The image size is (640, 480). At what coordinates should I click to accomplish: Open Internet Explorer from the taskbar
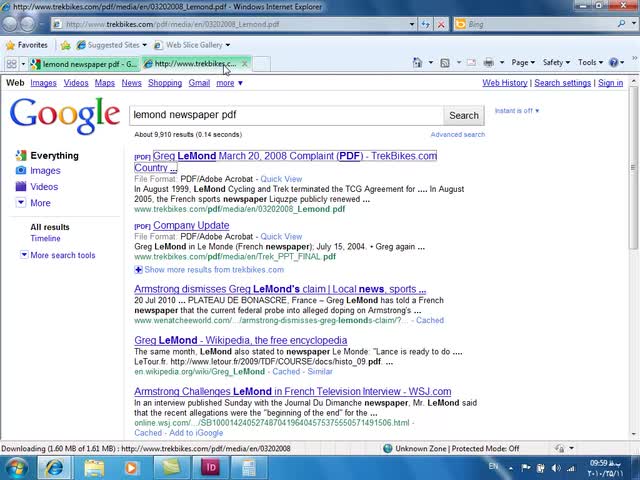click(53, 468)
